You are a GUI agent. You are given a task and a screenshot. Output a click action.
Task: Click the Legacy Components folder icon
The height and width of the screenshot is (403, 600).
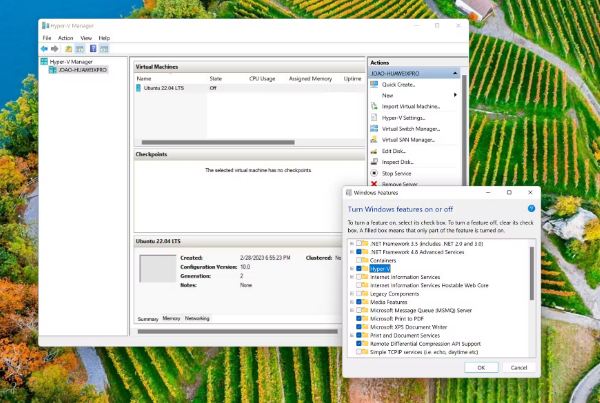365,294
